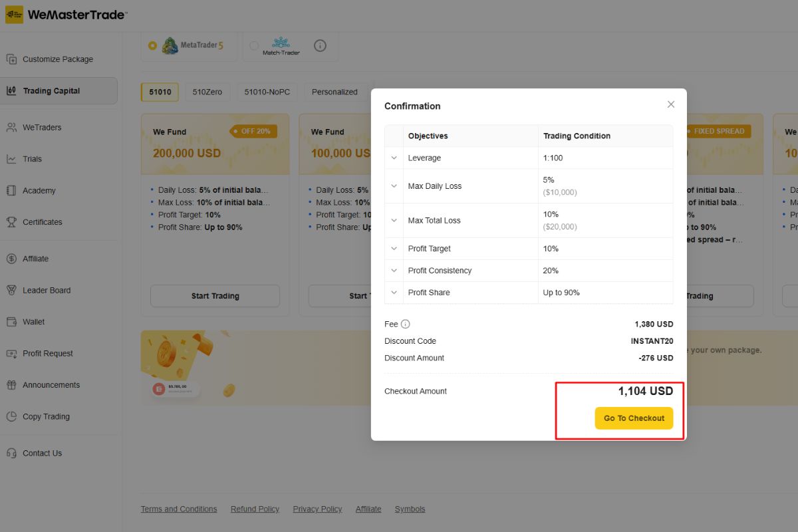Viewport: 798px width, 532px height.
Task: Click the Wallet icon in sidebar
Action: [11, 322]
